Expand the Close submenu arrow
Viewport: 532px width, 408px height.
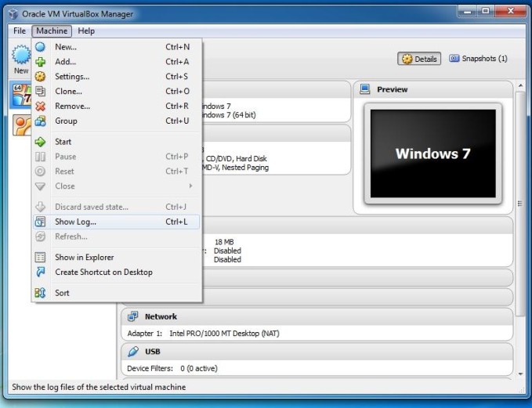pyautogui.click(x=190, y=186)
